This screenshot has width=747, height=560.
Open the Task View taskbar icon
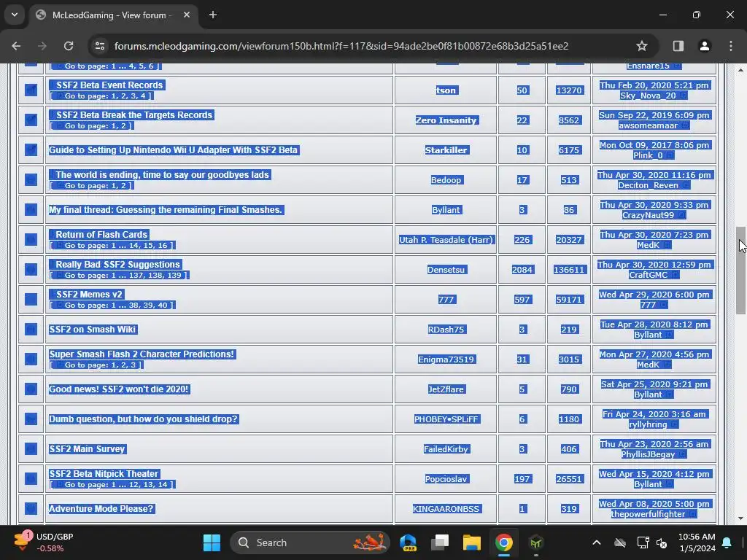tap(440, 542)
